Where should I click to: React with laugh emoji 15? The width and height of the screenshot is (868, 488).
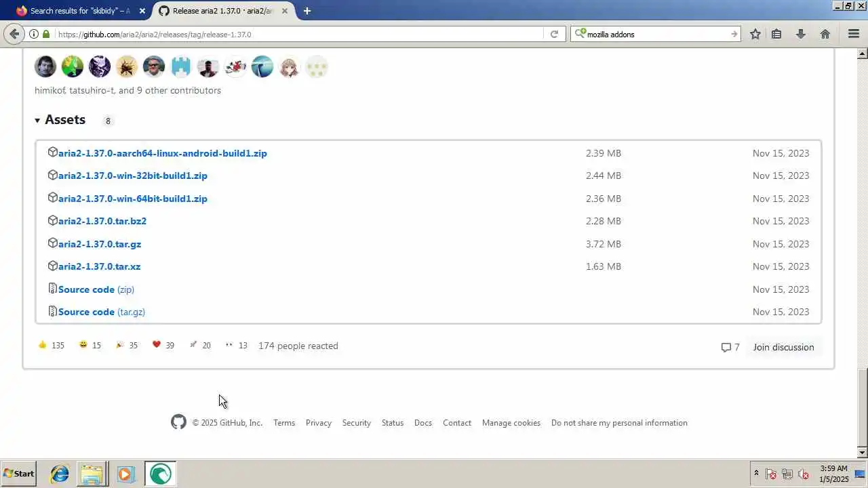(90, 346)
